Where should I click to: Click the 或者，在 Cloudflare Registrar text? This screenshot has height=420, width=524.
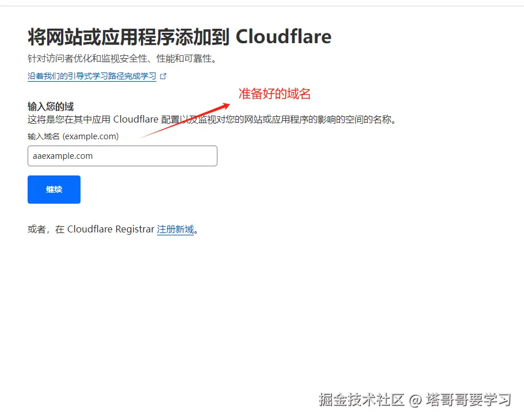click(91, 230)
